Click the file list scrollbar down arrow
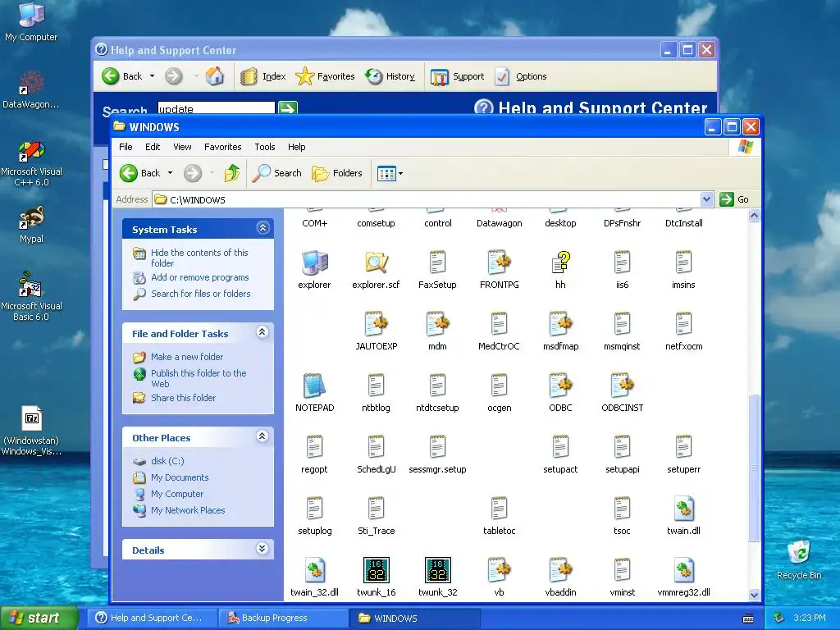840x630 pixels. coord(755,595)
